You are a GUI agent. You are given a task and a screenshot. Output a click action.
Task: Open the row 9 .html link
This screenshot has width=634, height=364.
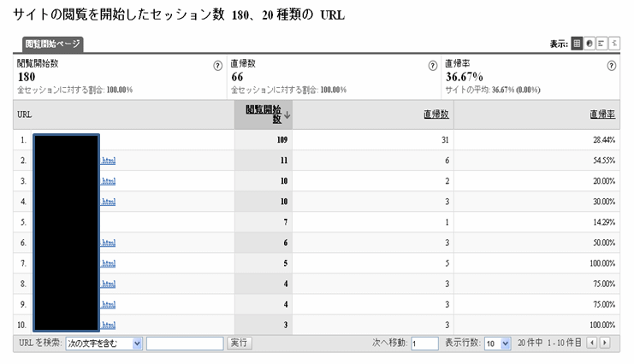click(108, 304)
